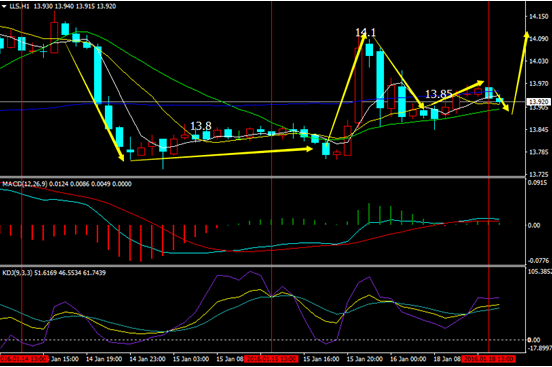Image resolution: width=552 pixels, height=367 pixels.
Task: Click the 13.970 price scale label
Action: coord(539,83)
